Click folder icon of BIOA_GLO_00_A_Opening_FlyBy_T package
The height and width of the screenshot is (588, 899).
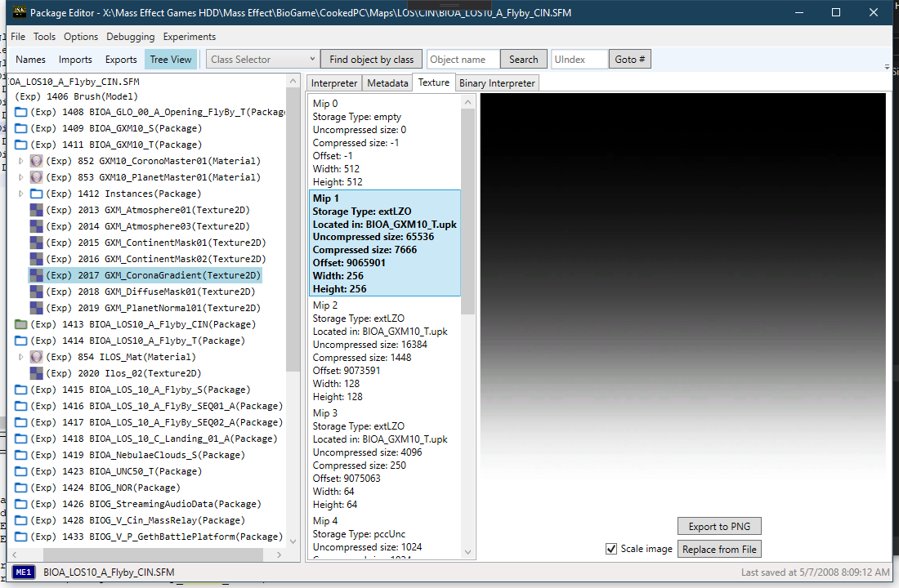point(20,113)
